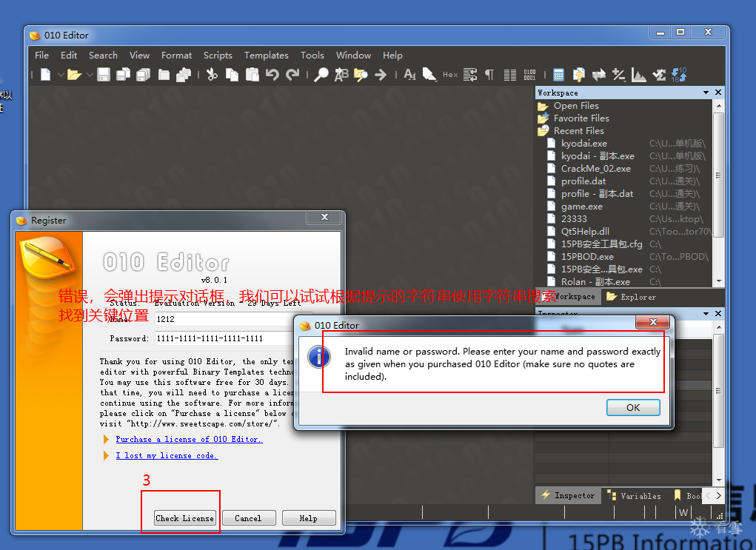Click the Highlight marker icon
The image size is (756, 550).
[429, 75]
